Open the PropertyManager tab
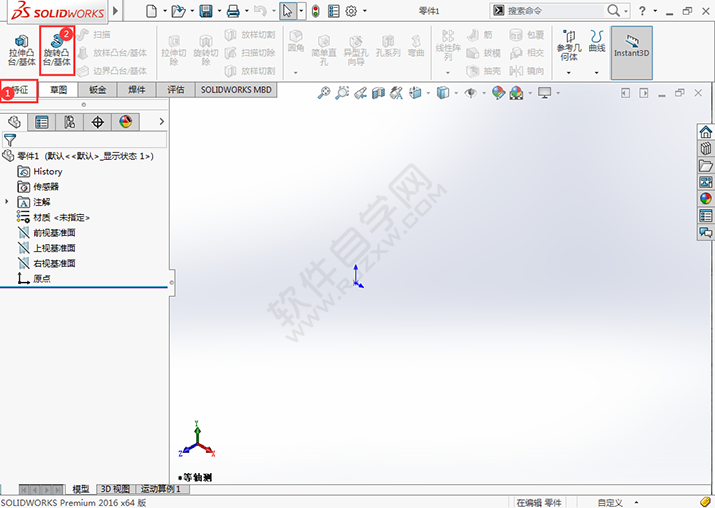The height and width of the screenshot is (508, 715). click(x=42, y=122)
